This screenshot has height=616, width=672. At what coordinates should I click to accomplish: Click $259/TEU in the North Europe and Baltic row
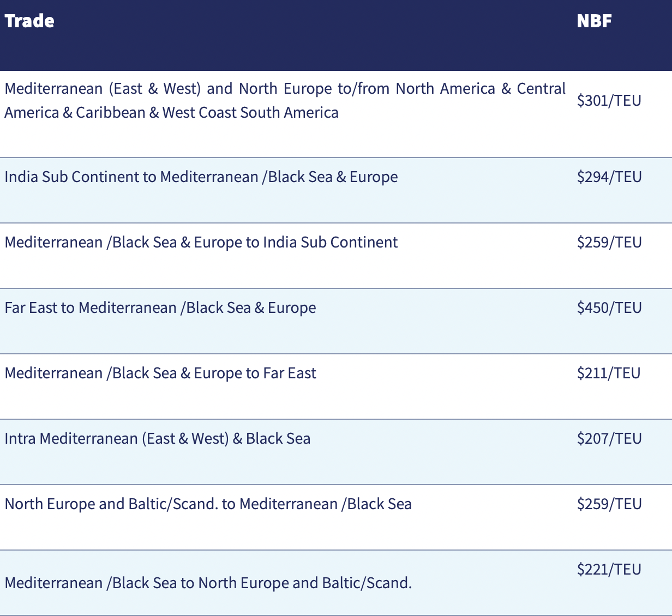click(x=609, y=504)
